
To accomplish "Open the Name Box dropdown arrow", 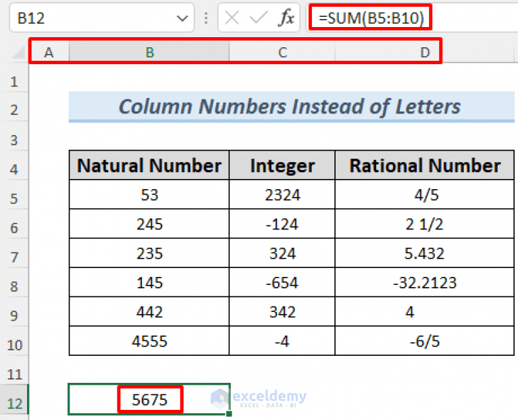I will (x=182, y=18).
